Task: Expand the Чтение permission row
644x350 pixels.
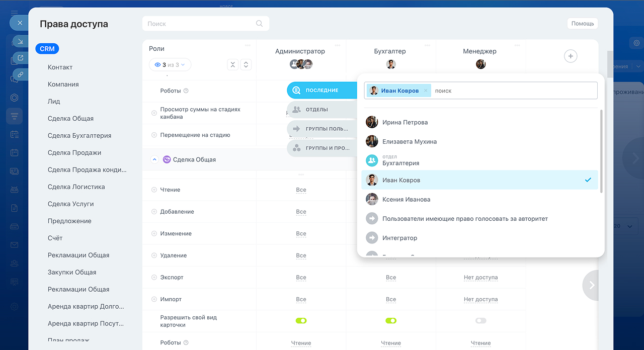Action: click(x=154, y=190)
